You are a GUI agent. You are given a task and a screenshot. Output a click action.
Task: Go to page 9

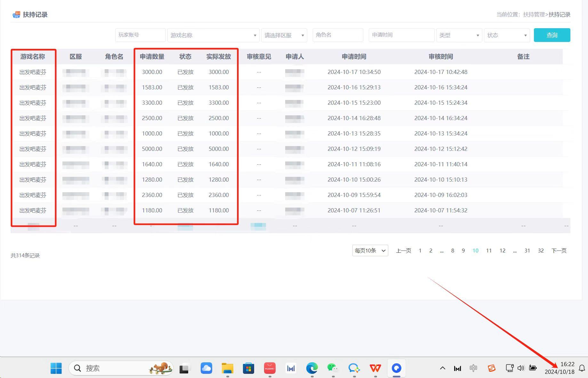point(463,251)
